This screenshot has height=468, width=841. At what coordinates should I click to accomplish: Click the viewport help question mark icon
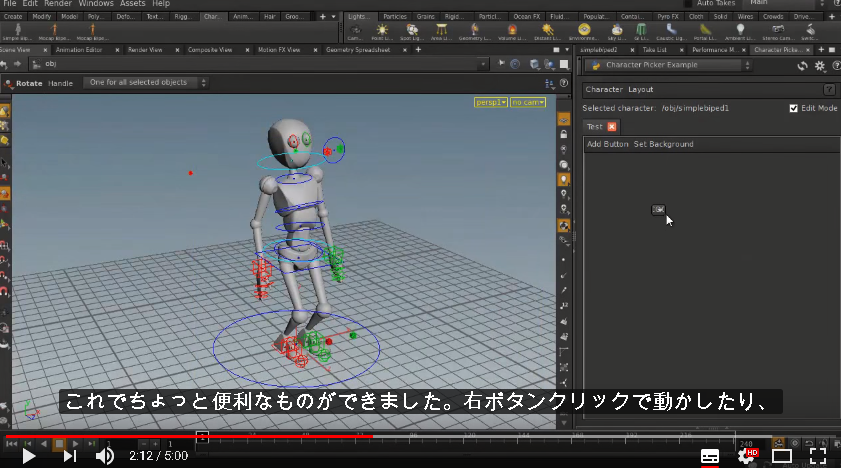pyautogui.click(x=564, y=83)
